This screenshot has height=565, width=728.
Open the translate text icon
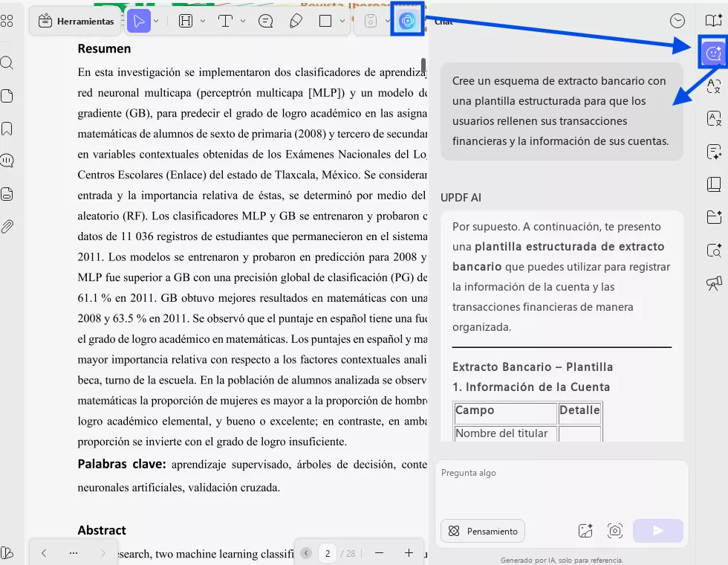tap(714, 86)
